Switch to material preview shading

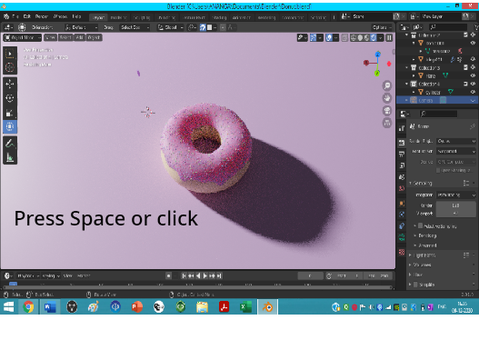coord(367,38)
